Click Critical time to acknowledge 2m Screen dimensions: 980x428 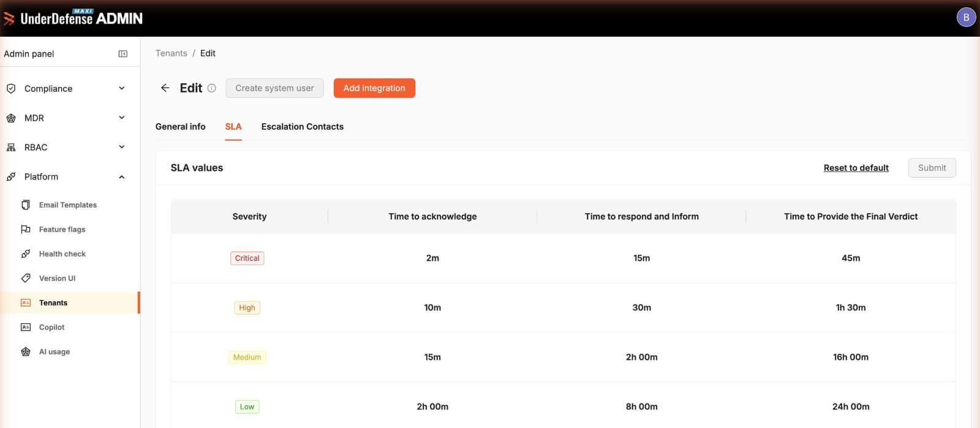pos(432,258)
